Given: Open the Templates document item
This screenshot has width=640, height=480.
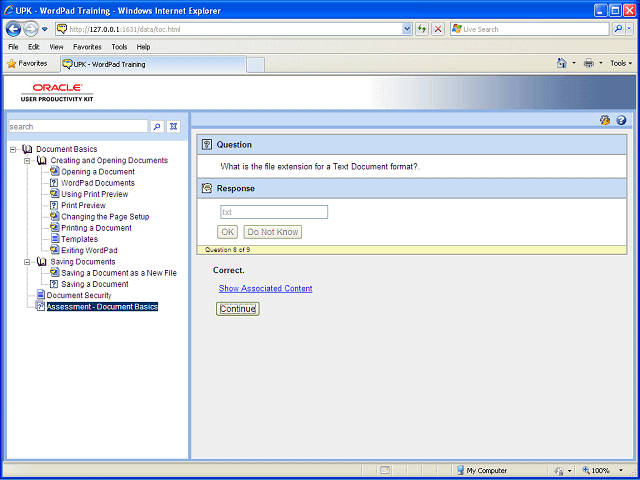Looking at the screenshot, I should tap(80, 239).
